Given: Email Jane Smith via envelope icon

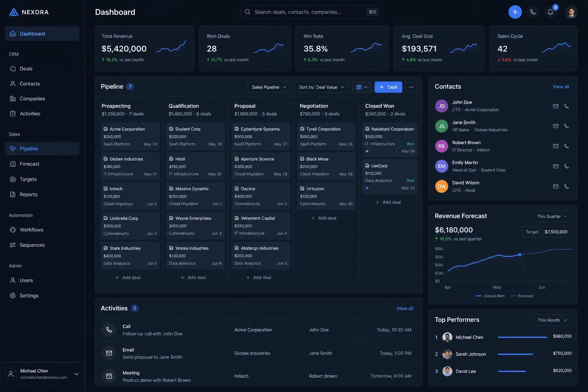Looking at the screenshot, I should coord(555,126).
